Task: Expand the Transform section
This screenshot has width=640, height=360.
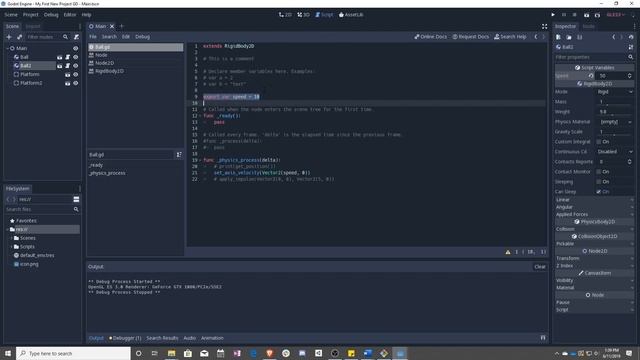Action: pos(594,258)
